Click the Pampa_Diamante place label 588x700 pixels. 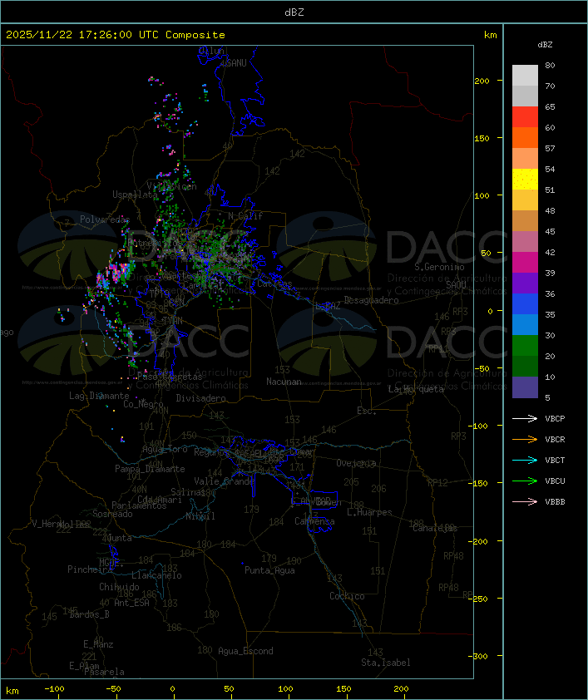point(150,469)
